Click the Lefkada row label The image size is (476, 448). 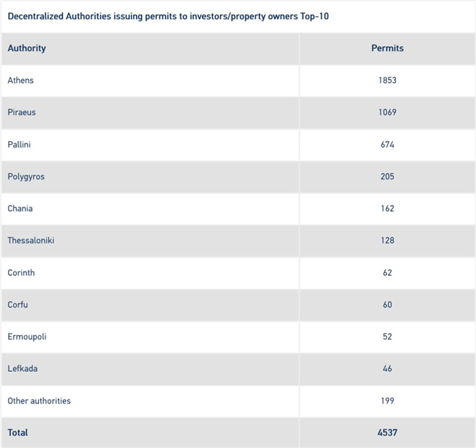tap(23, 368)
